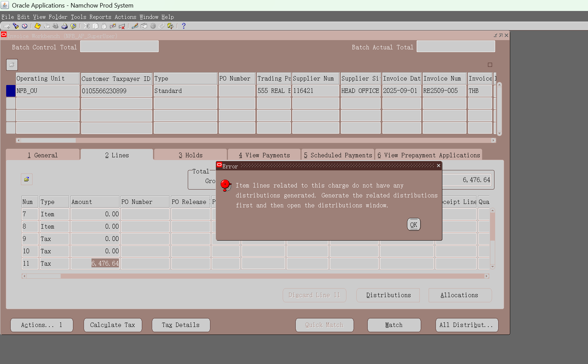This screenshot has height=364, width=588.
Task: Clear the record with the eraser icon
Action: pyautogui.click(x=113, y=26)
